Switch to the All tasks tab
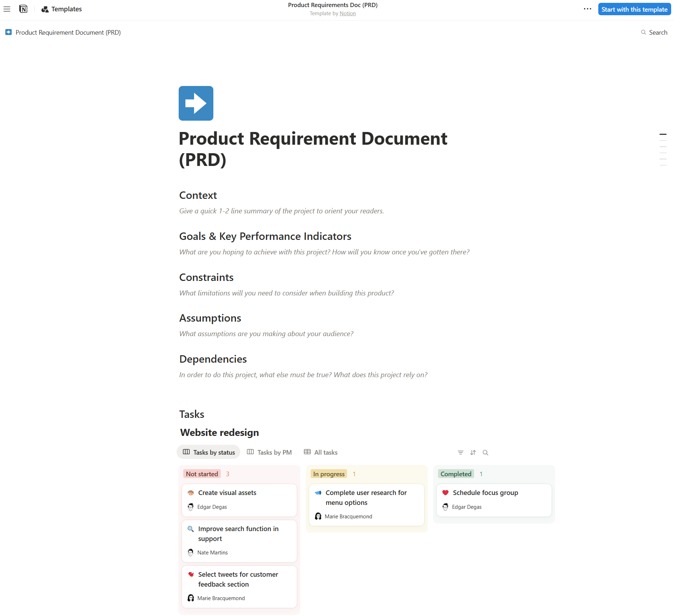 tap(321, 452)
